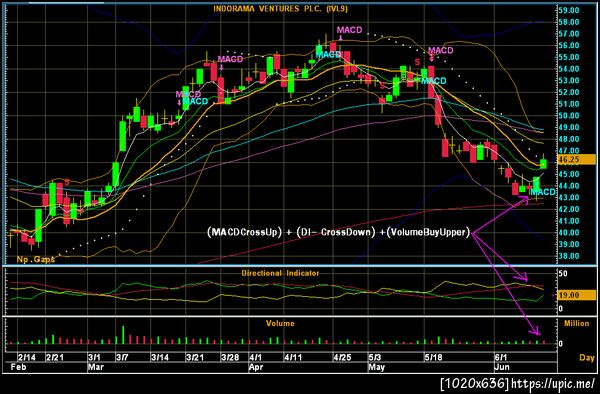Image resolution: width=600 pixels, height=394 pixels.
Task: Select the 3/1 date marker
Action: point(94,358)
